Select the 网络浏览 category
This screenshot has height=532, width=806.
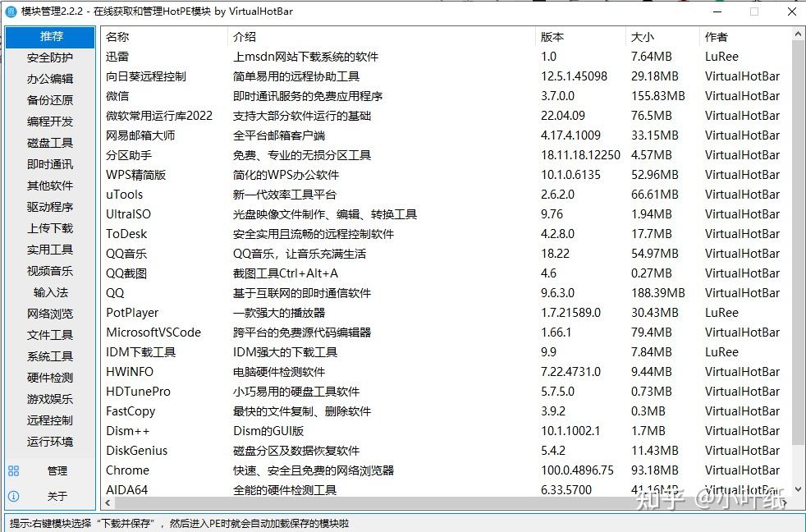51,314
